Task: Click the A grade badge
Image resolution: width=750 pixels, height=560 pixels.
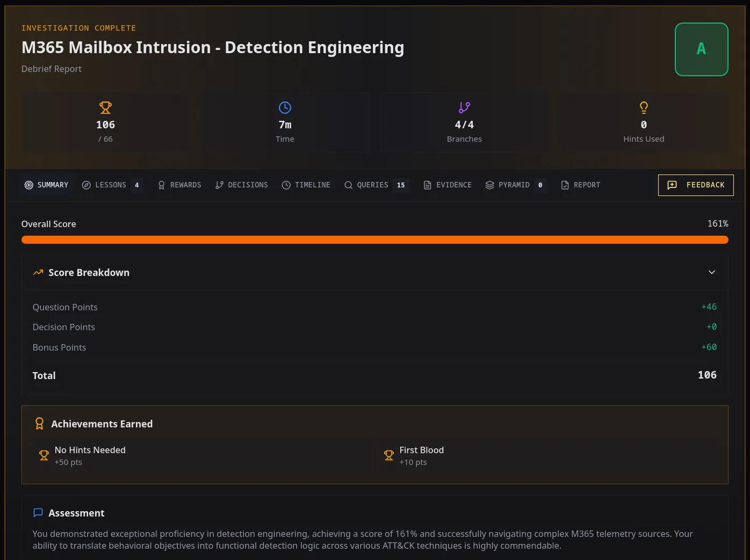Action: pos(702,49)
